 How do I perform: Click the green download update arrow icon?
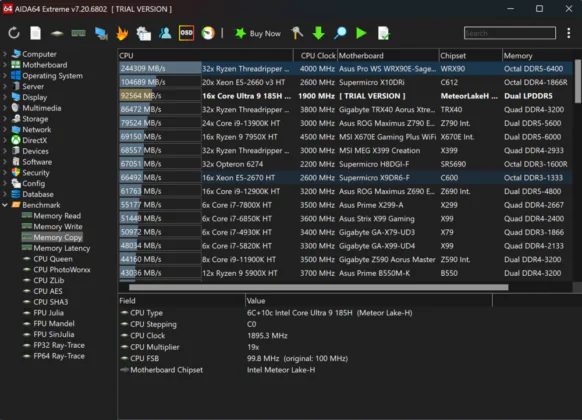click(x=318, y=33)
